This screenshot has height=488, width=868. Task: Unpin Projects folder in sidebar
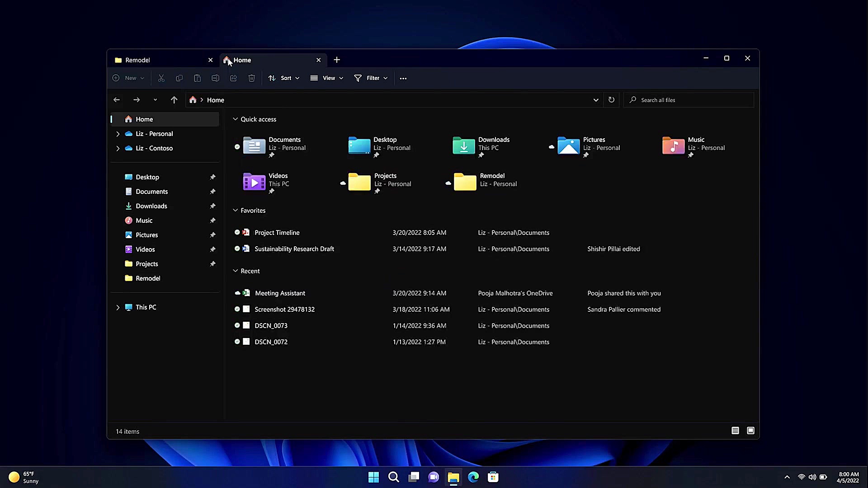(212, 264)
